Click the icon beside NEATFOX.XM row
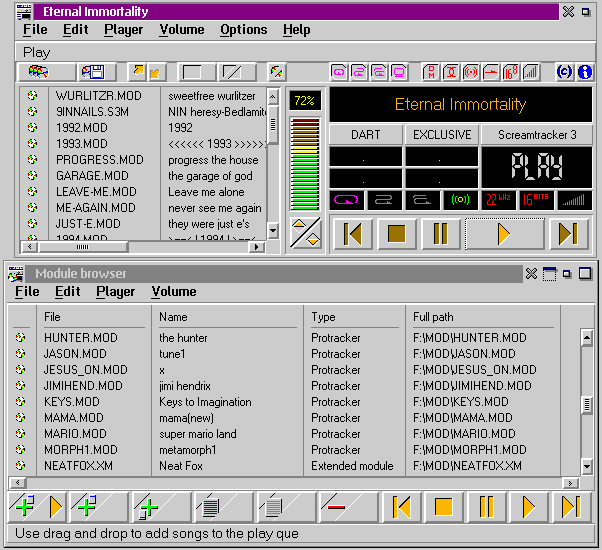This screenshot has height=550, width=602. (x=20, y=465)
